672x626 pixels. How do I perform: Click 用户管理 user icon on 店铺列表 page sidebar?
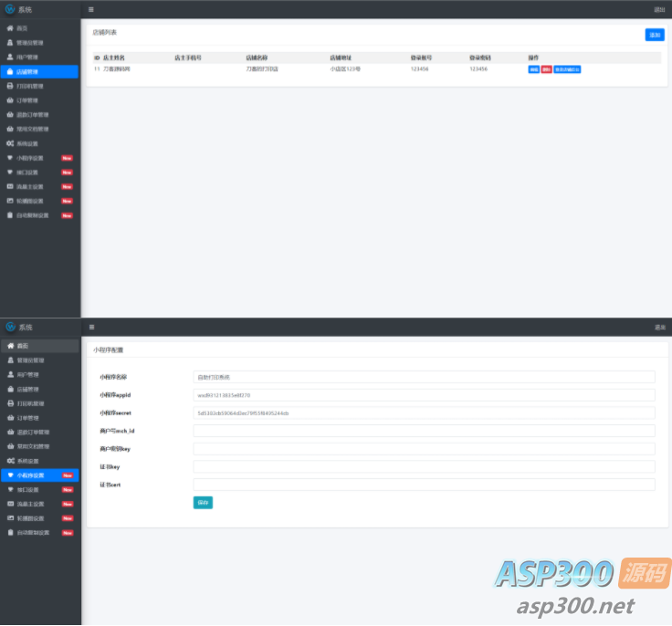coord(10,57)
